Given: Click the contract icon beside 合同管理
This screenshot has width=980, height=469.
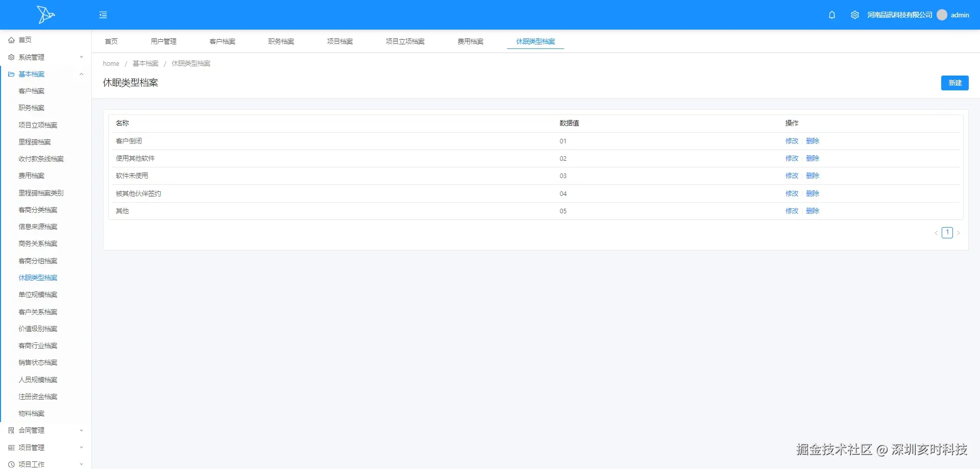Looking at the screenshot, I should [11, 430].
